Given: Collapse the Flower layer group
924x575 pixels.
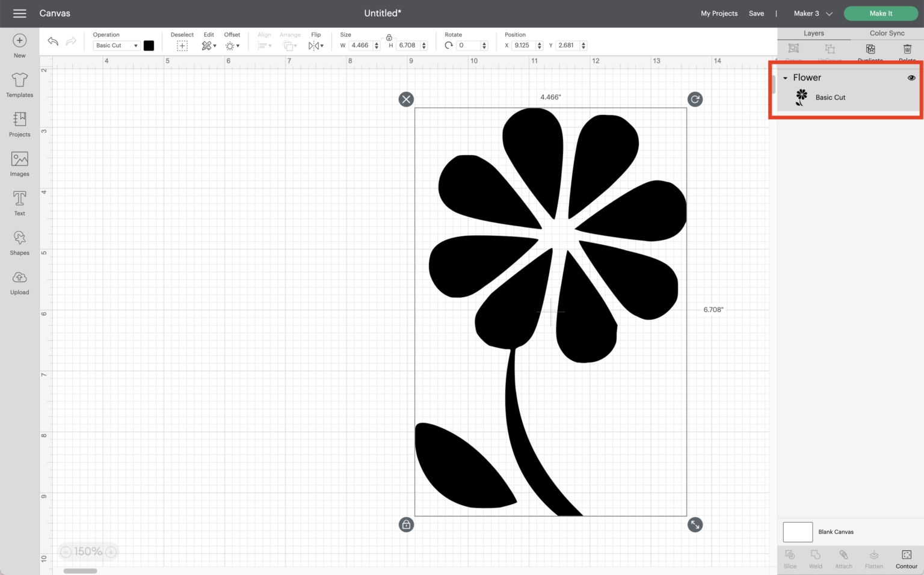Looking at the screenshot, I should pyautogui.click(x=785, y=78).
